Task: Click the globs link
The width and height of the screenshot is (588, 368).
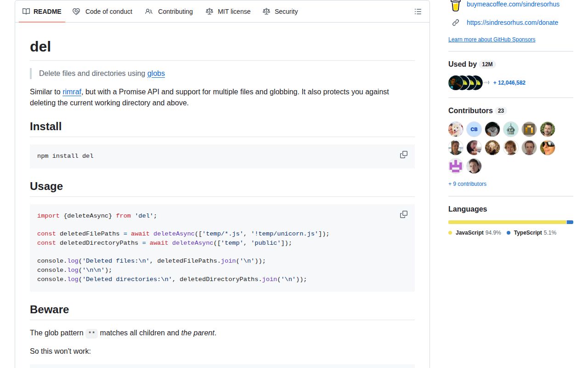Action: coord(156,73)
